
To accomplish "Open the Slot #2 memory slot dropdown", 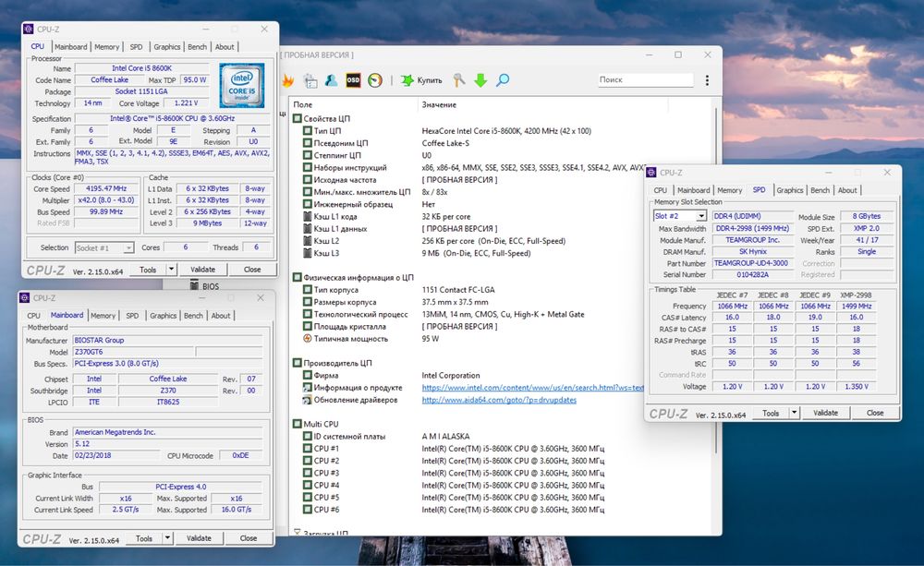I will [680, 216].
